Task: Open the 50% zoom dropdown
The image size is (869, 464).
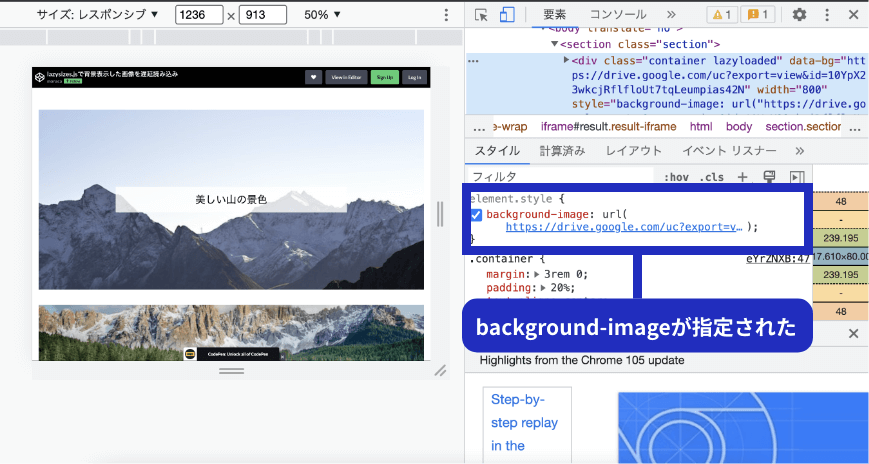Action: [x=323, y=15]
